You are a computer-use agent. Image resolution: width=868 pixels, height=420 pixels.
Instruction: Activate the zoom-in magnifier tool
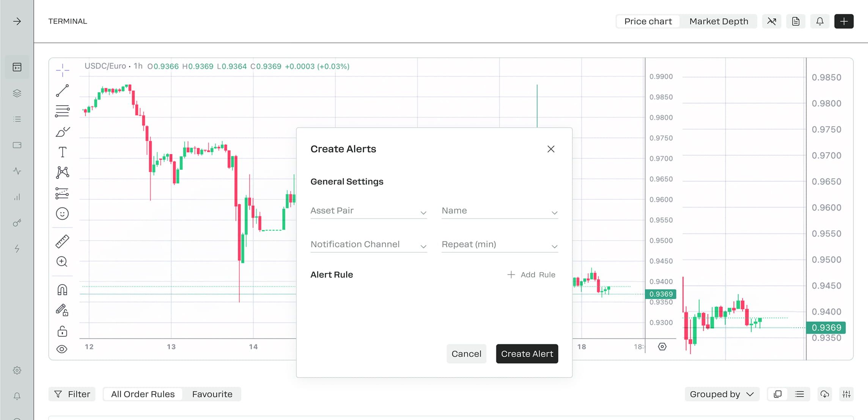(x=62, y=262)
